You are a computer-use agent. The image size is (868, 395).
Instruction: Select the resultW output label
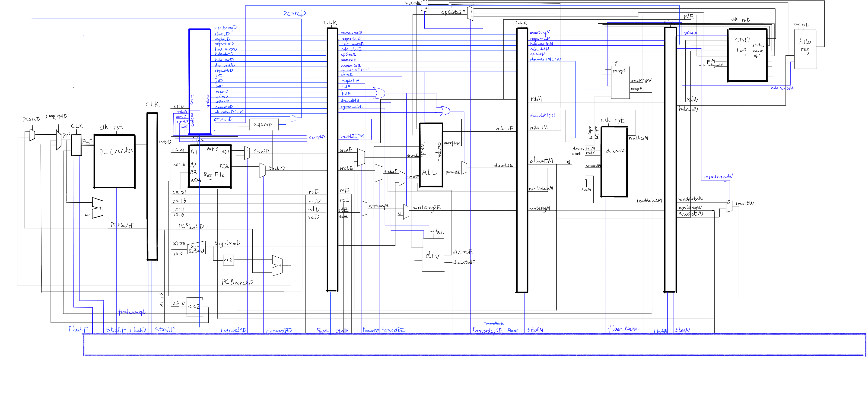pos(745,203)
